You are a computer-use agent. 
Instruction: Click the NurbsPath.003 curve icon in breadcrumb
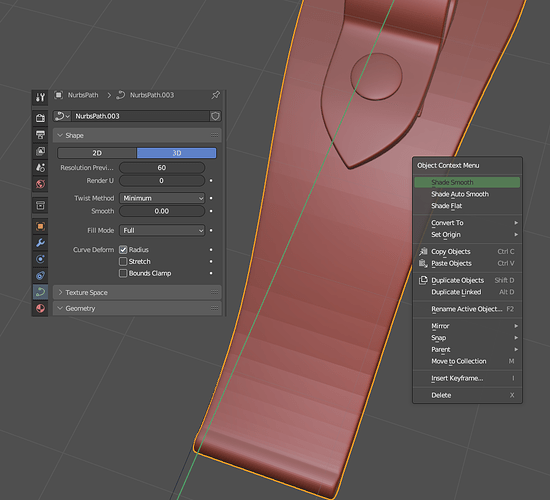pyautogui.click(x=121, y=95)
